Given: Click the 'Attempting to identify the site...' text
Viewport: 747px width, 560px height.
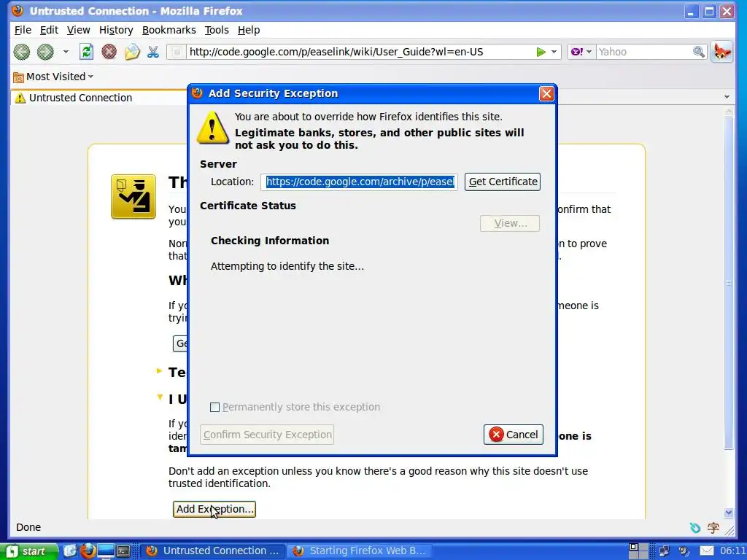Looking at the screenshot, I should point(287,266).
